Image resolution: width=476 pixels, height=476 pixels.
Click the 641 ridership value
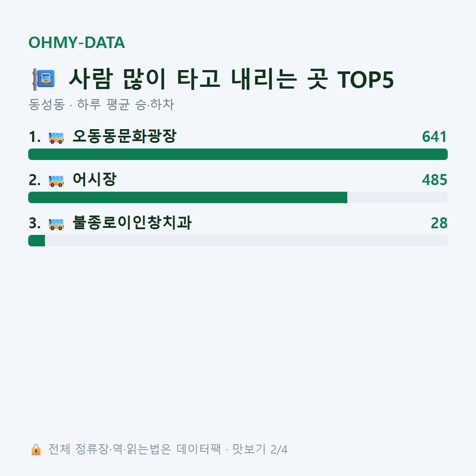(435, 137)
